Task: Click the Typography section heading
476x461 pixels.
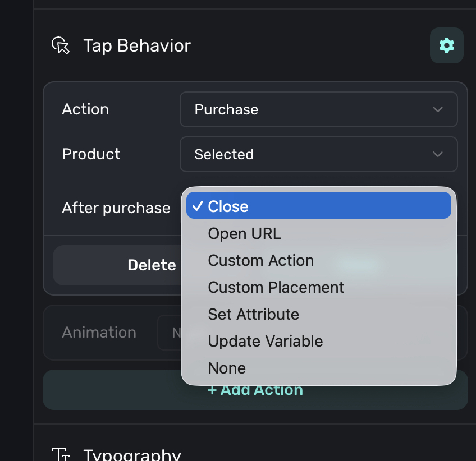Action: pos(132,454)
